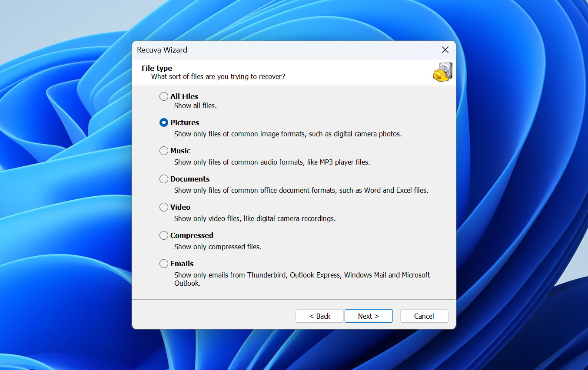The image size is (588, 370).
Task: Click the description mentioning digital camera recordings
Action: [x=255, y=218]
